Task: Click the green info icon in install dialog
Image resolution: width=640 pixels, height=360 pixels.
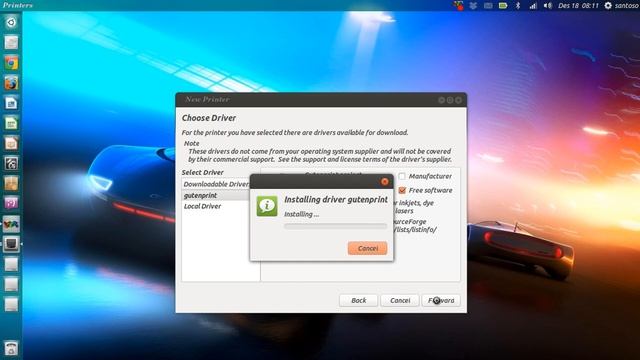Action: click(x=267, y=206)
